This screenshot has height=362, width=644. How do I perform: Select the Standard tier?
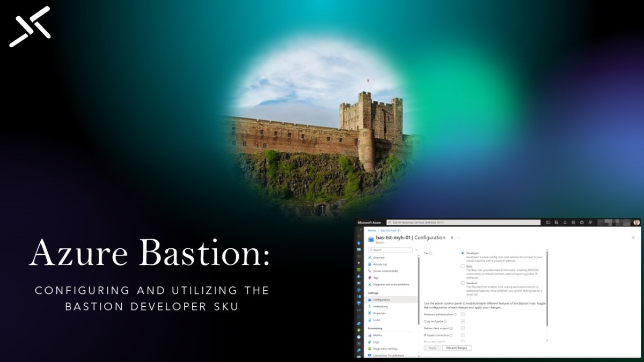point(463,283)
